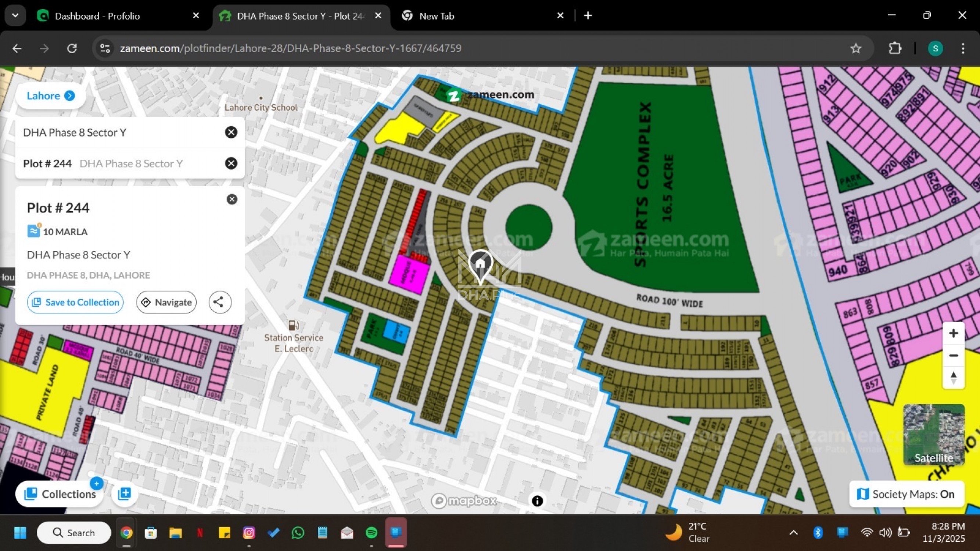Open the browser extensions puzzle icon
Screen dimensions: 980x551
point(895,48)
